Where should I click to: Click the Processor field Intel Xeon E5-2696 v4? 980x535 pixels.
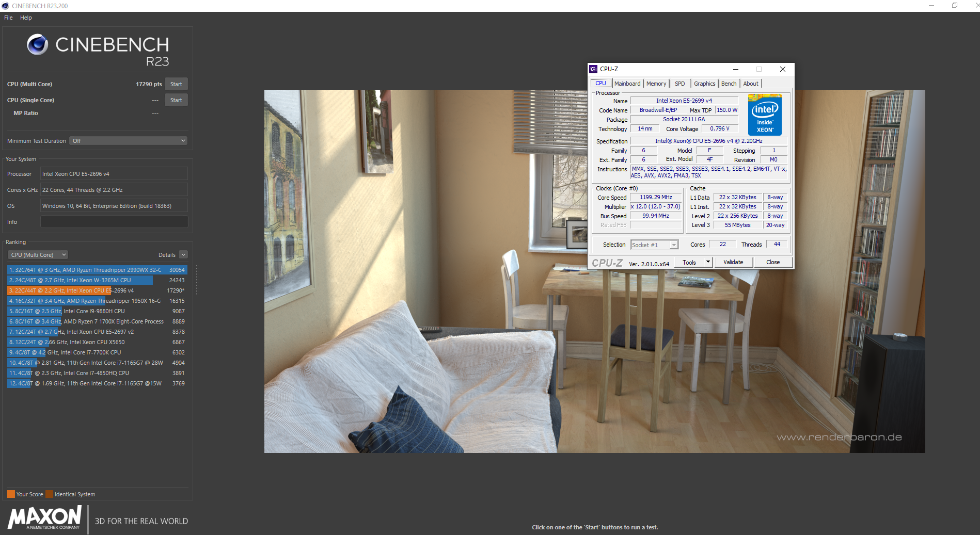coord(114,174)
